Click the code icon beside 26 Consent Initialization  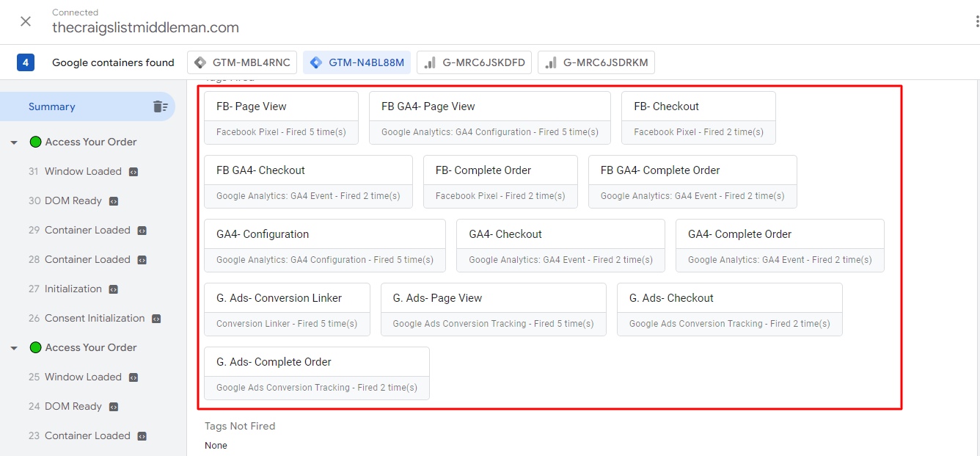click(156, 319)
